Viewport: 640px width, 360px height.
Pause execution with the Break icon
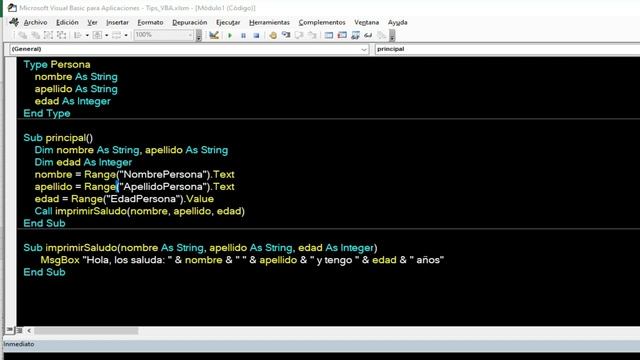point(243,36)
